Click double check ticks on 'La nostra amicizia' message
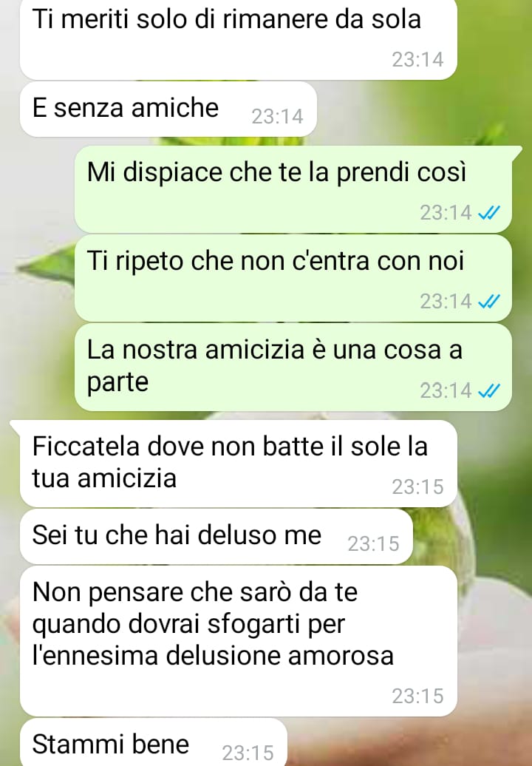Screen dimensions: 532x766 click(489, 390)
